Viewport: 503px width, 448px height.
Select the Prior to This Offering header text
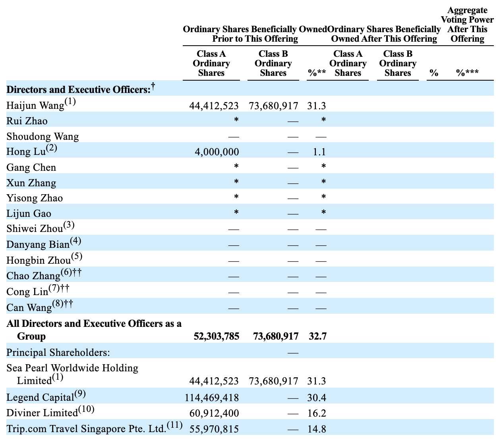pos(255,39)
